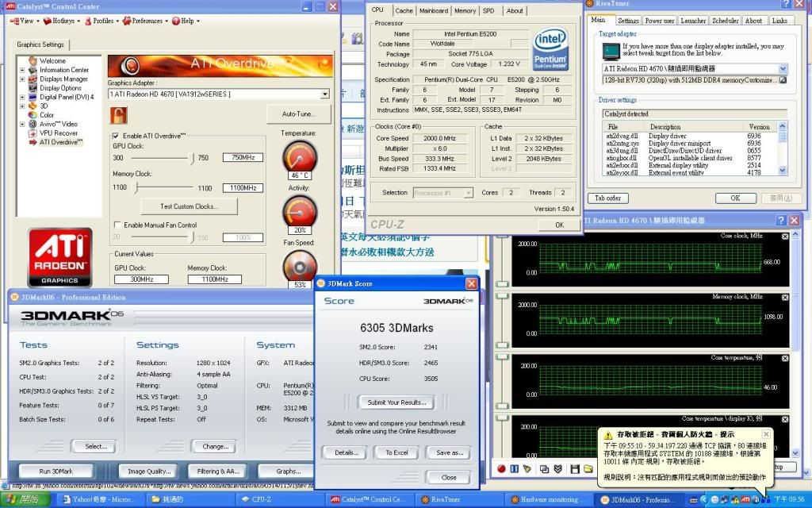This screenshot has width=812, height=508.
Task: Click the help question mark in RivaTuner title bar
Action: pos(785,4)
